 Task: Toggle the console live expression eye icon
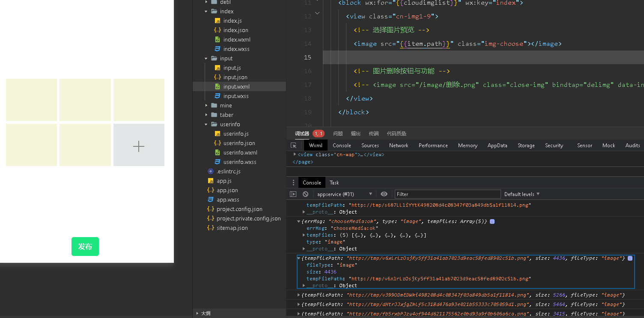tap(384, 194)
